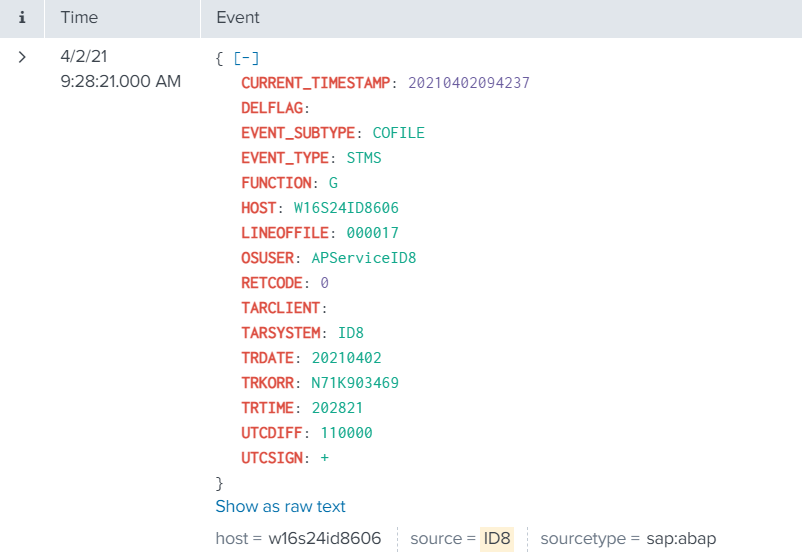Open the Show as raw text link
This screenshot has height=558, width=802.
coord(280,507)
